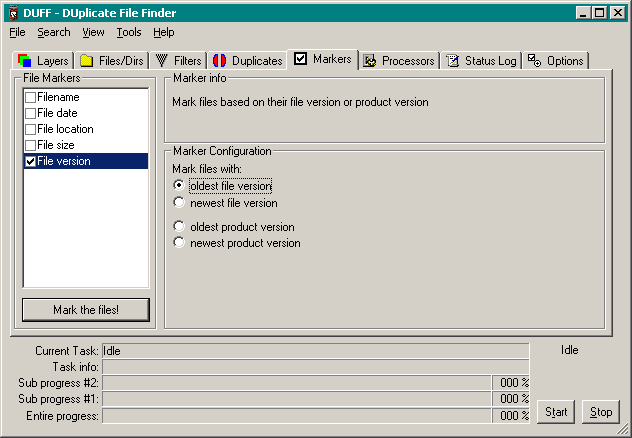The image size is (632, 438).
Task: Click the Marker info description text
Action: [300, 102]
